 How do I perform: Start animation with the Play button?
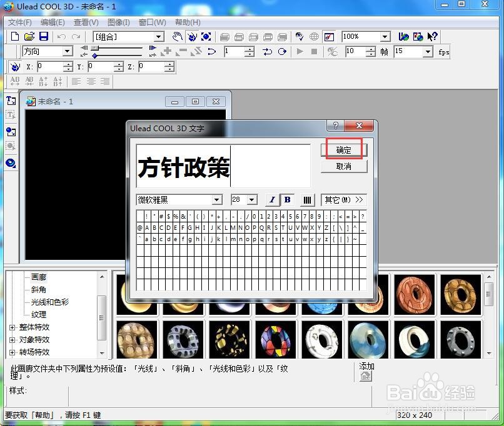300,51
